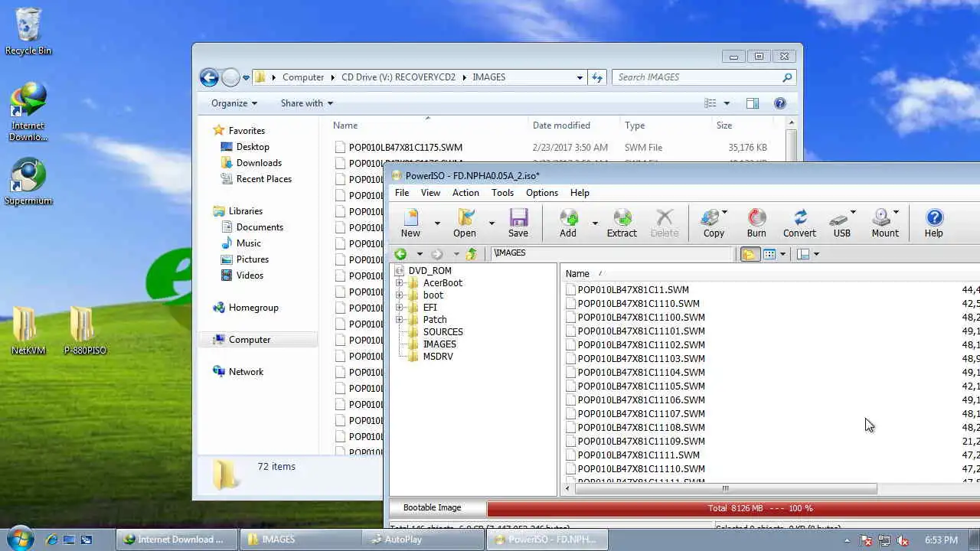Open the View menu in PowerISO
The width and height of the screenshot is (980, 551).
(430, 193)
